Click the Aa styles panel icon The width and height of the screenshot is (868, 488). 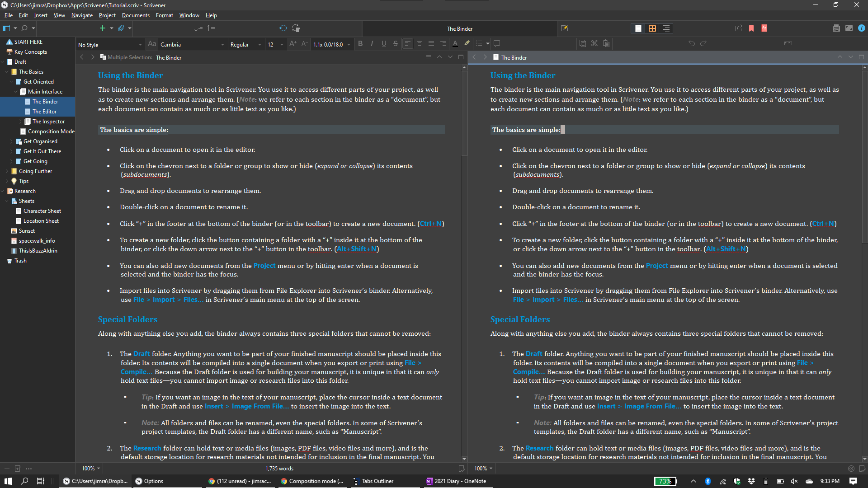tap(152, 44)
